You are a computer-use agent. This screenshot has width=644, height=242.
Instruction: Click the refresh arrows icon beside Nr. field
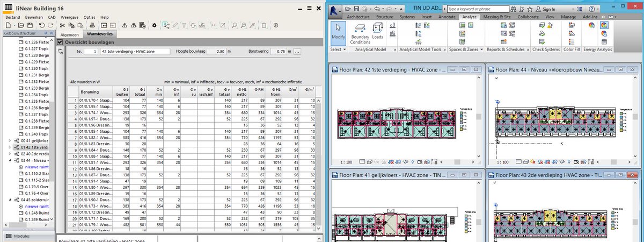60,51
